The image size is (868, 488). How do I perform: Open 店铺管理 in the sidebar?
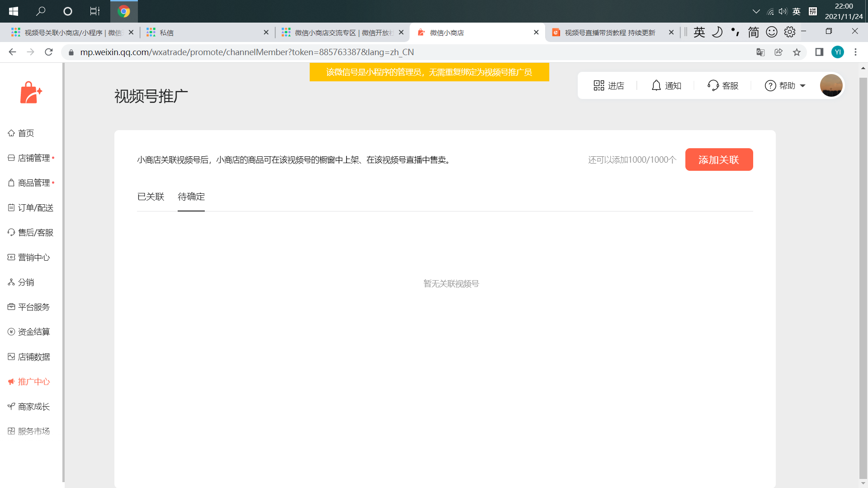pos(33,158)
